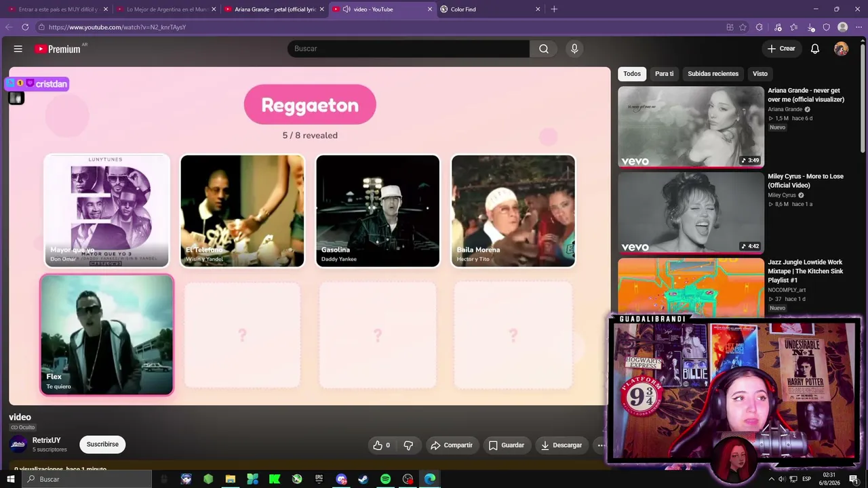Click 'Miley Cyrus - More to Lose' title
868x488 pixels.
point(806,181)
